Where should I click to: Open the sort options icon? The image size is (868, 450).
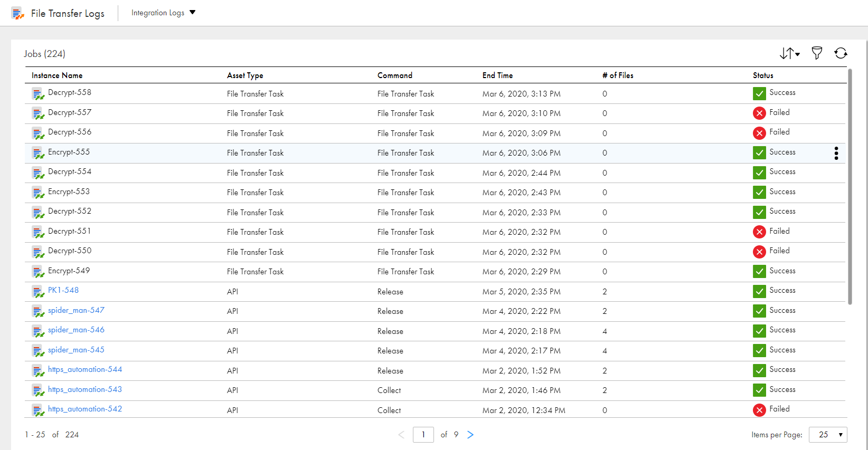coord(789,53)
